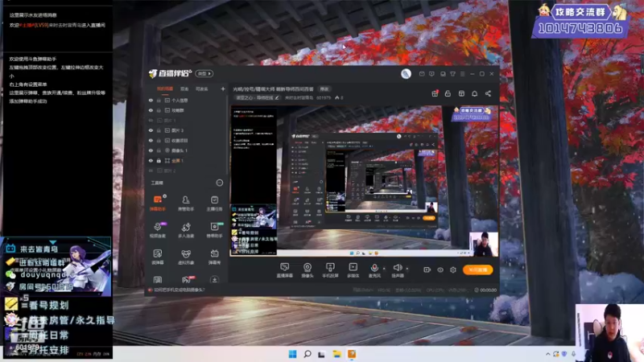This screenshot has width=644, height=362.
Task: Open the hamburger menu in title bar
Action: point(462,74)
